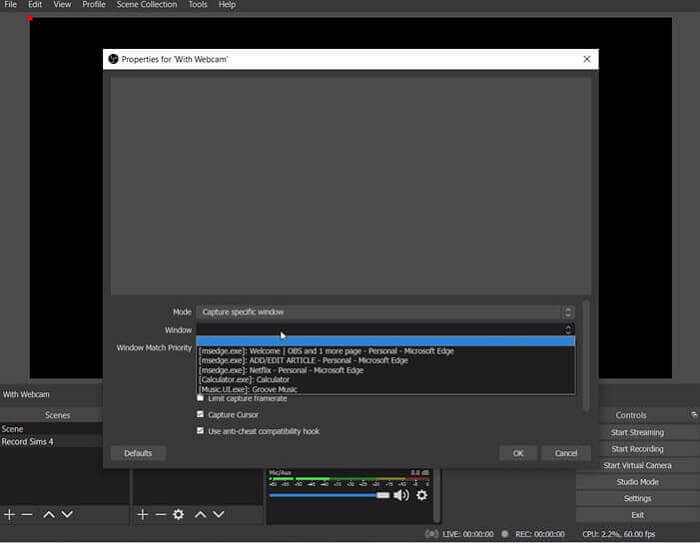Enable Limit capture framerate checkbox

(x=201, y=398)
